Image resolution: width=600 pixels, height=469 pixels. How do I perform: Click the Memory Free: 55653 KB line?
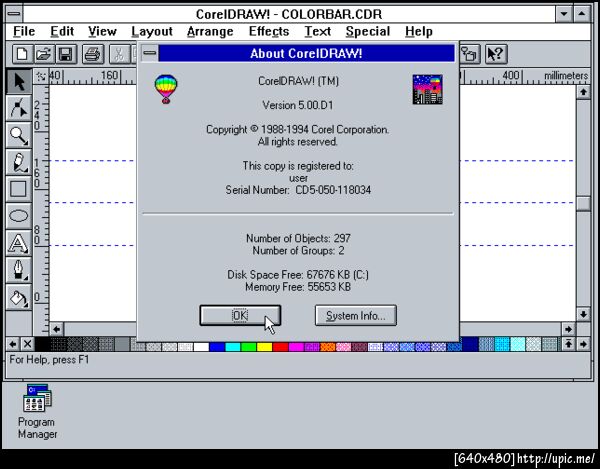click(298, 287)
